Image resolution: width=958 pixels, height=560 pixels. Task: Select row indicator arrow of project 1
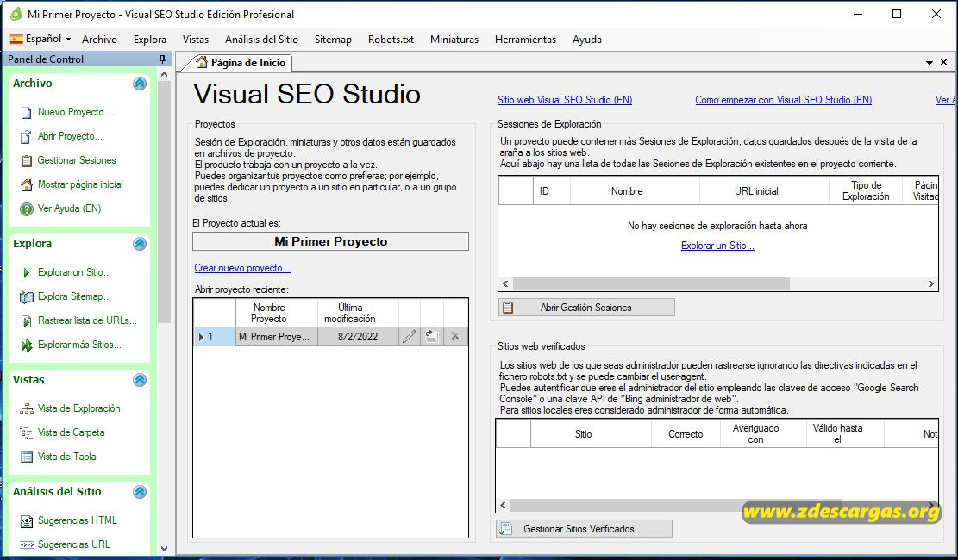point(201,337)
